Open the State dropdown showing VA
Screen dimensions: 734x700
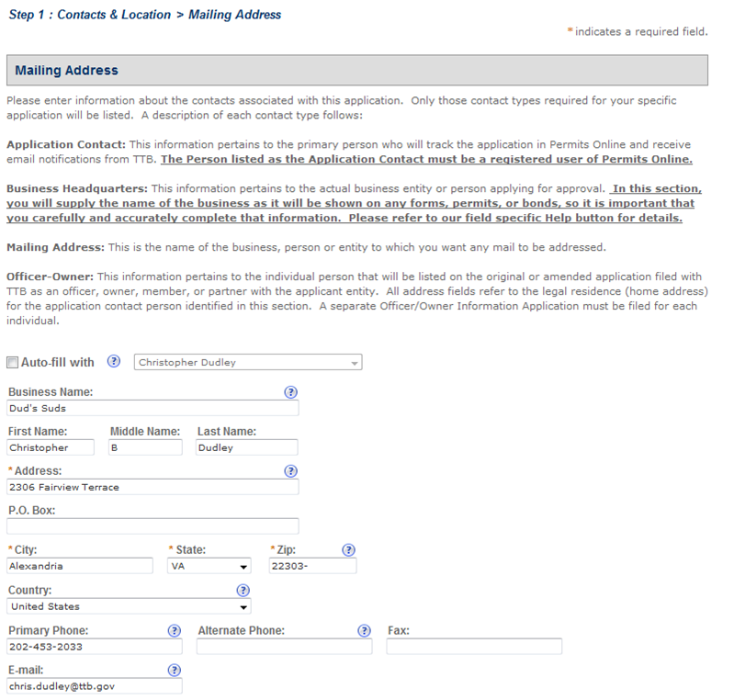pos(209,567)
